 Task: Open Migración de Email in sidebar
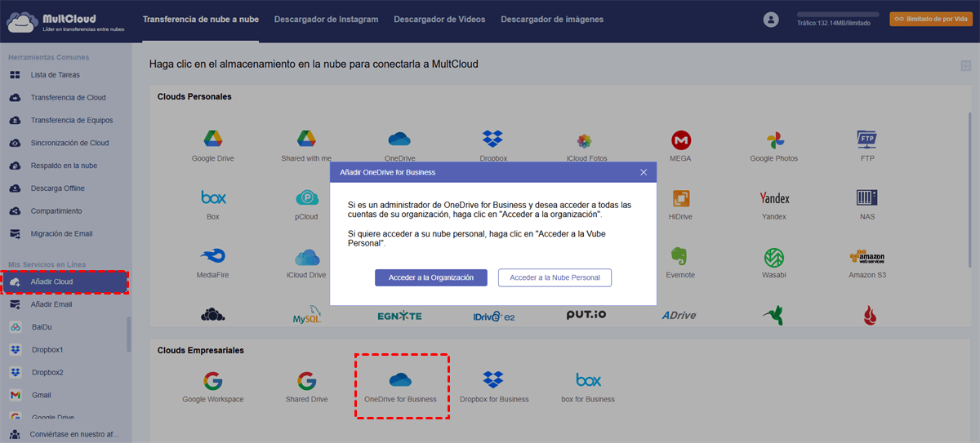point(64,234)
